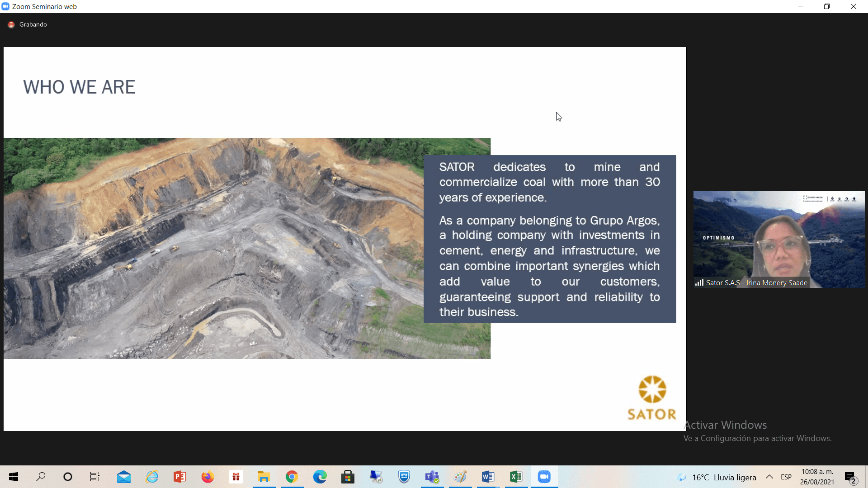Select Zoom icon in taskbar

[544, 477]
